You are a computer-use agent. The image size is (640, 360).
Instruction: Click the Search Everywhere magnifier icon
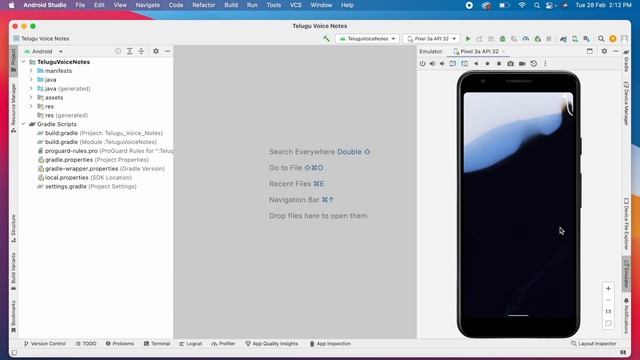click(x=601, y=39)
